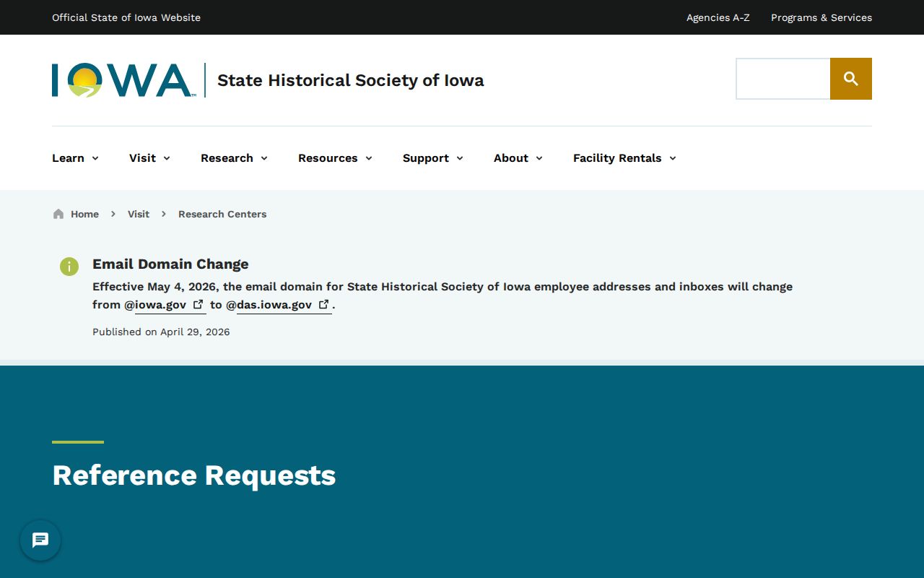The height and width of the screenshot is (578, 924).
Task: Click external link icon after das.iowa.gov
Action: point(324,304)
